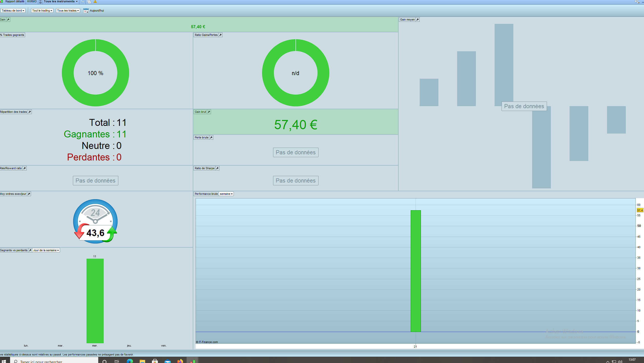Click the yellow warning triangle icon

coord(95,2)
